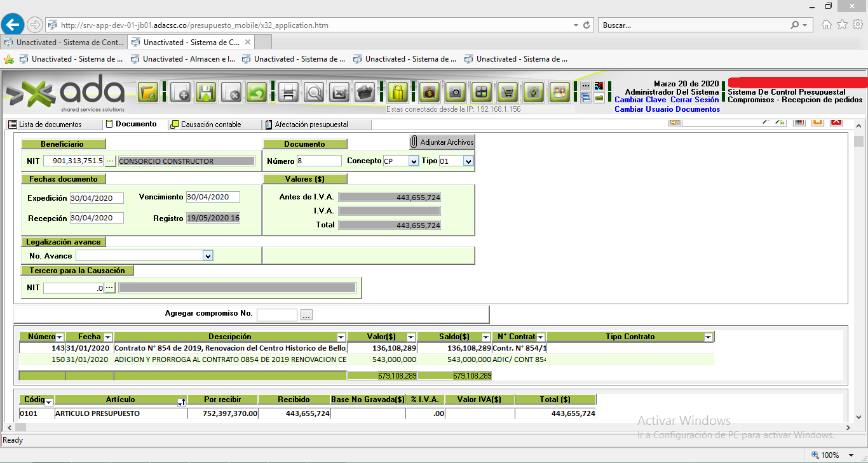Click the Cerrar Sesión link
The image size is (868, 463).
pos(695,100)
